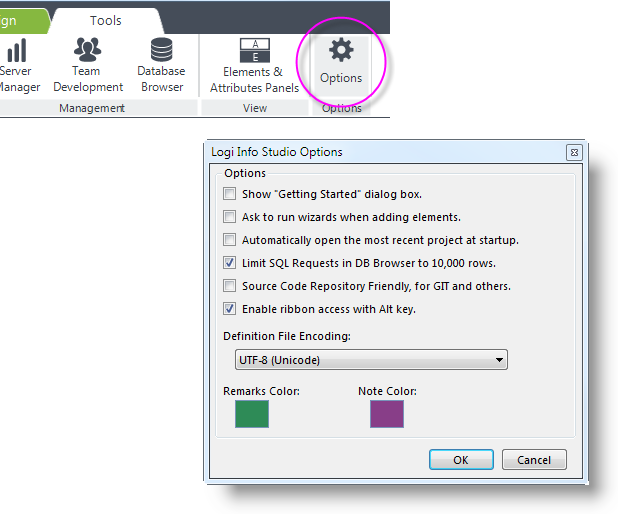618x514 pixels.
Task: Disable ribbon access with Alt key
Action: 229,309
